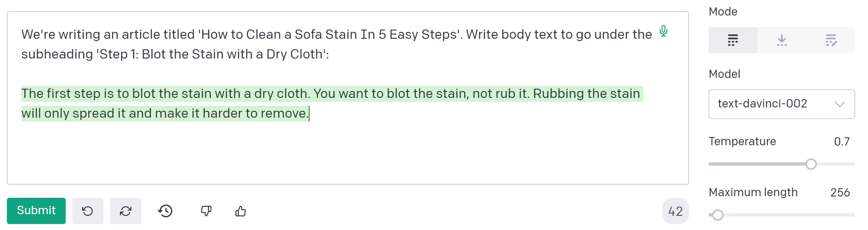Open the text-davinci-002 model dropdown

point(773,104)
